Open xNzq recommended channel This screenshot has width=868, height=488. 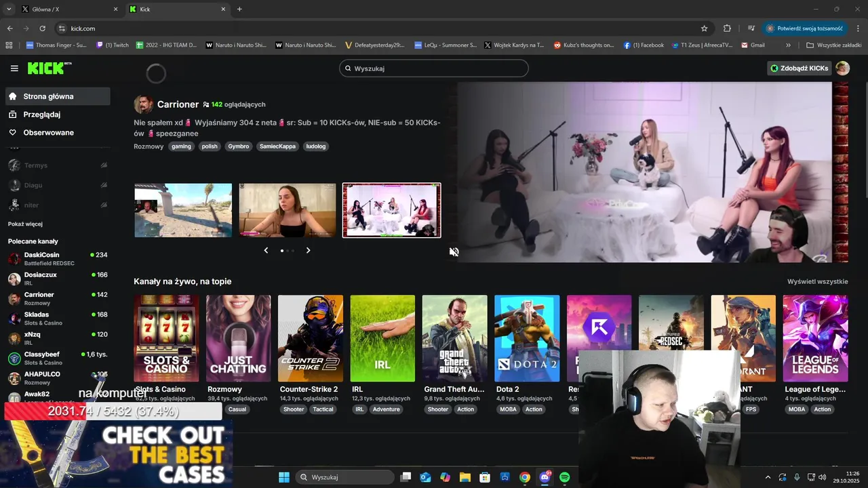tap(58, 338)
